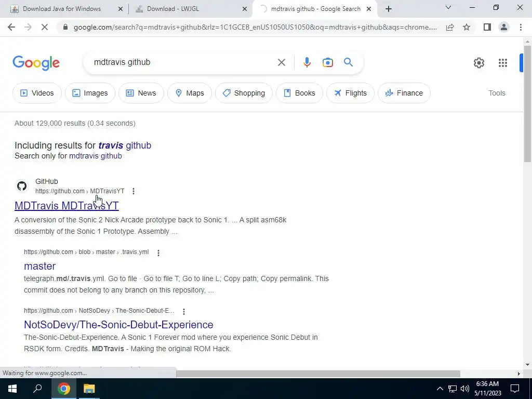Click the padlock site info icon
This screenshot has width=532, height=399.
click(x=65, y=27)
